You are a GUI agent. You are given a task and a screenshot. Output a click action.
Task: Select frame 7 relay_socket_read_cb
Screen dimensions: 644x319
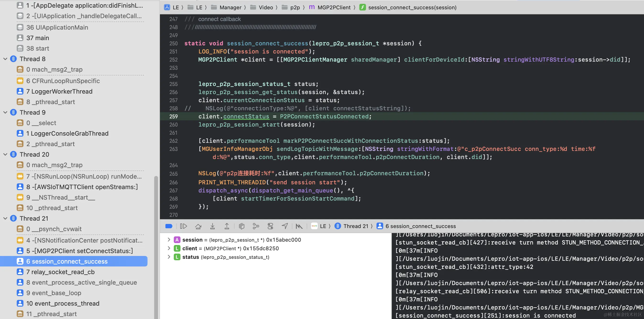pyautogui.click(x=60, y=272)
